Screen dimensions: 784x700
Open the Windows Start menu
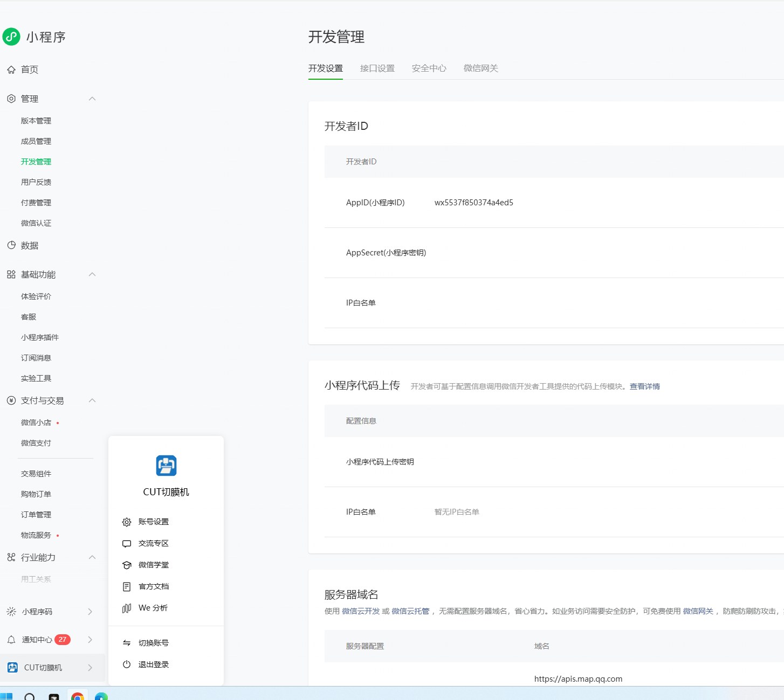point(6,696)
